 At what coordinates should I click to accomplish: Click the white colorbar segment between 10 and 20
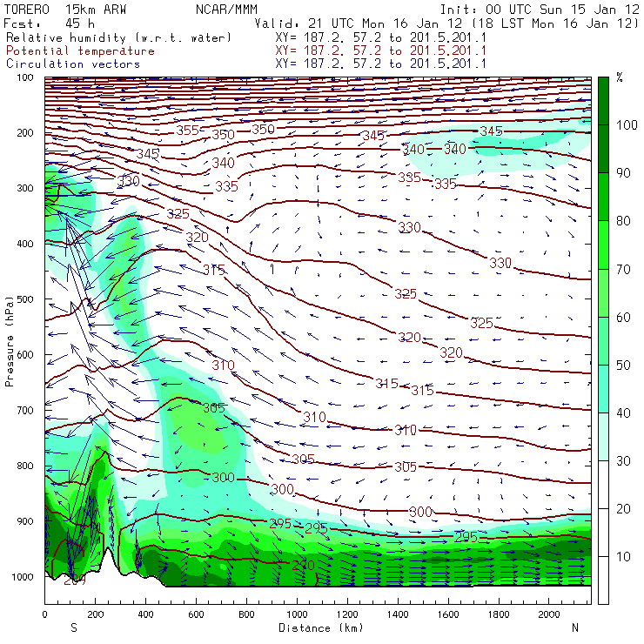click(x=603, y=533)
